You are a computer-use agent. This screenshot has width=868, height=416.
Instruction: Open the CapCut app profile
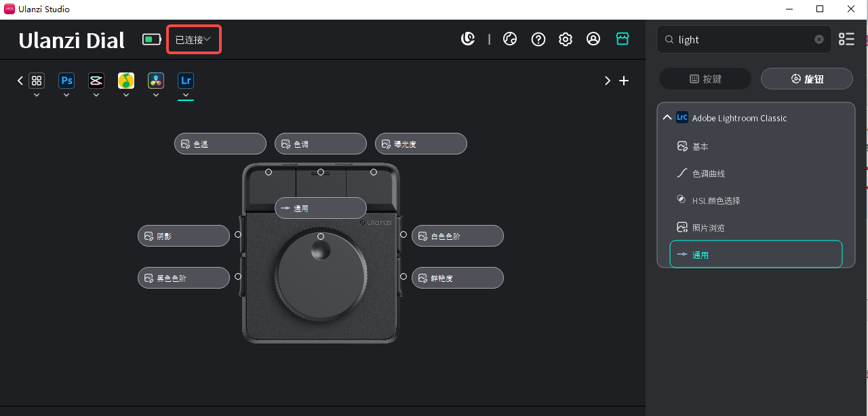pos(96,80)
